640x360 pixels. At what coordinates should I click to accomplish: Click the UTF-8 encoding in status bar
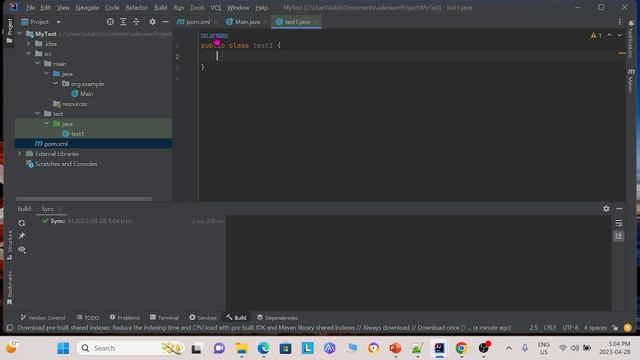click(x=571, y=327)
